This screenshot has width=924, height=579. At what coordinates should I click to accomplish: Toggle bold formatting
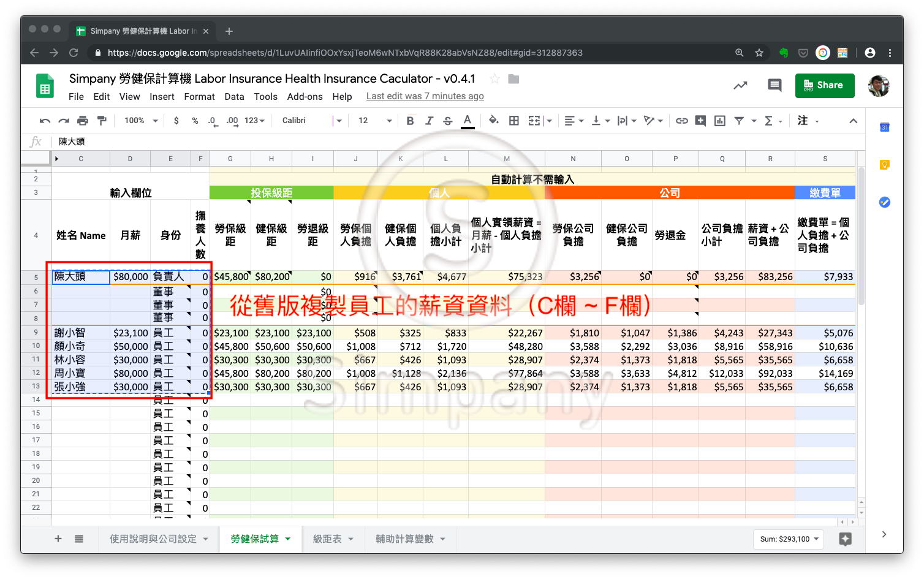410,121
